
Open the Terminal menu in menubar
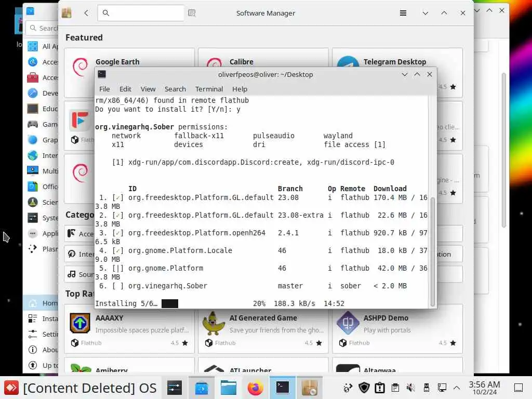pyautogui.click(x=209, y=89)
